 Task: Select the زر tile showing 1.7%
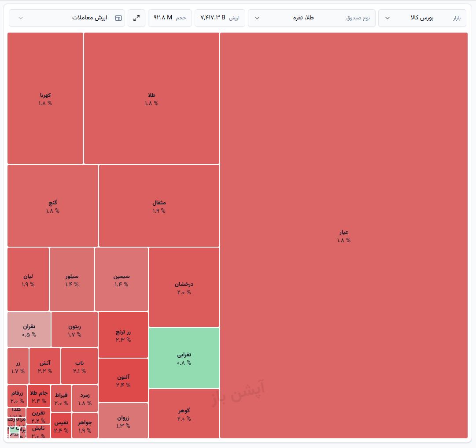[x=18, y=366]
